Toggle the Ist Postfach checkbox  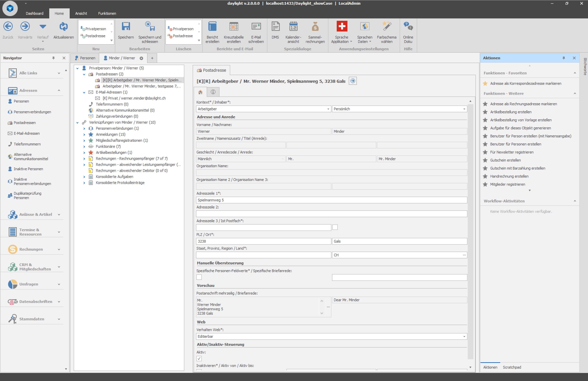tap(335, 227)
